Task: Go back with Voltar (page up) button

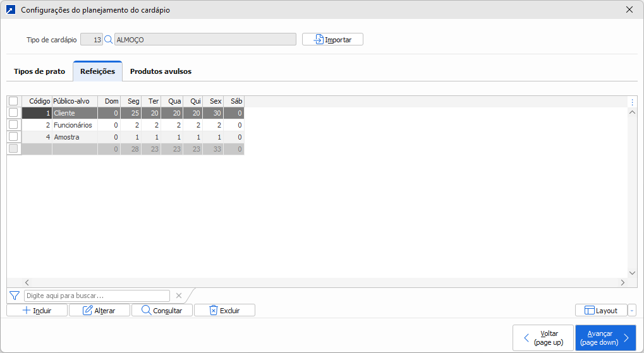Action: click(x=543, y=338)
